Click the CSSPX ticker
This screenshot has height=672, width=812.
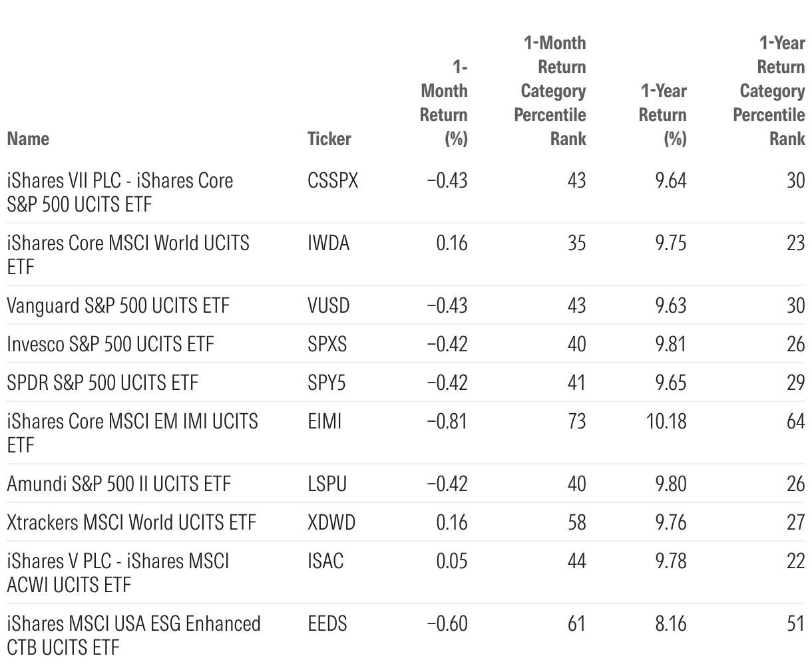333,180
